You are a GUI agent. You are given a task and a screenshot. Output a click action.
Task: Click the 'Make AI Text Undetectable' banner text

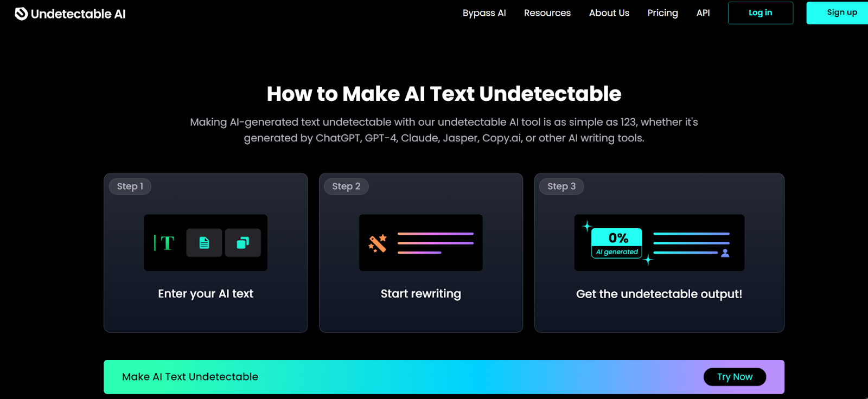tap(190, 377)
